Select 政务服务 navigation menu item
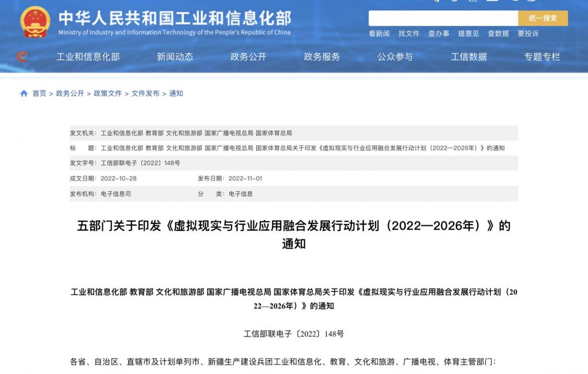 click(x=322, y=57)
